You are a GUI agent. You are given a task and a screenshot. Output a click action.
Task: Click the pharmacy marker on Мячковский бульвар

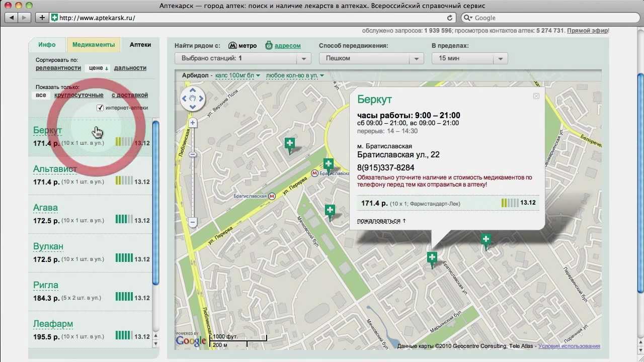(x=330, y=212)
